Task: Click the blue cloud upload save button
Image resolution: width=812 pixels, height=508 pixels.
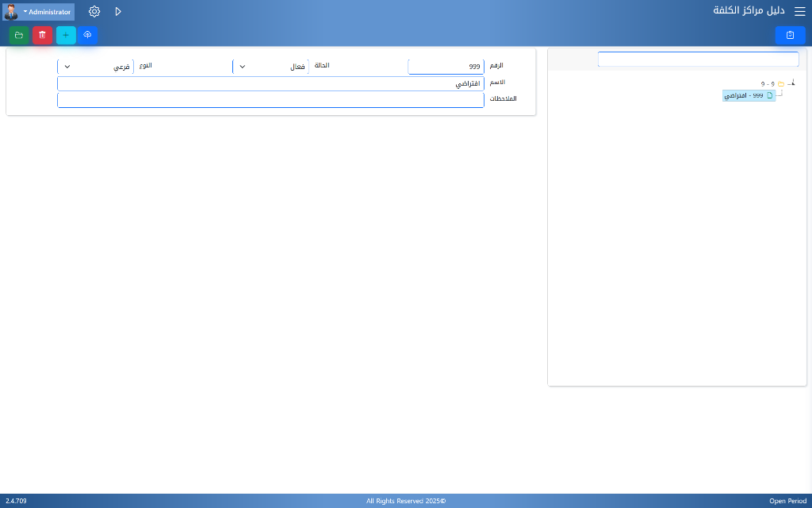Action: pos(88,35)
